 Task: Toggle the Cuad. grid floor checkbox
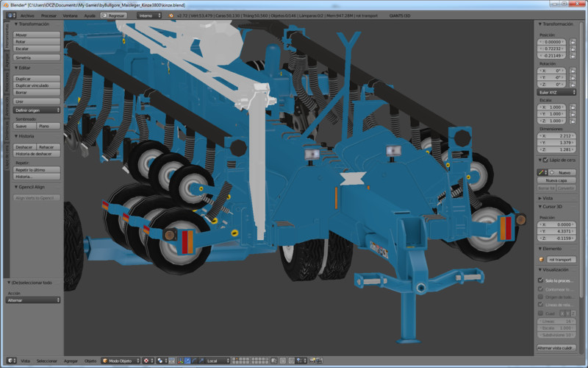(540, 313)
